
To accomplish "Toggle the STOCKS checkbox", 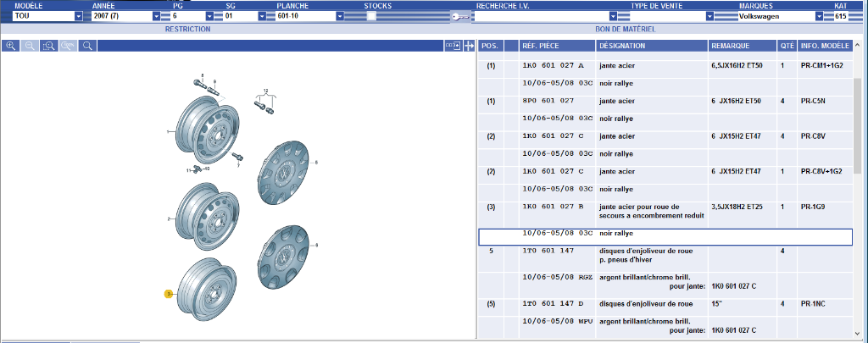I will (371, 16).
